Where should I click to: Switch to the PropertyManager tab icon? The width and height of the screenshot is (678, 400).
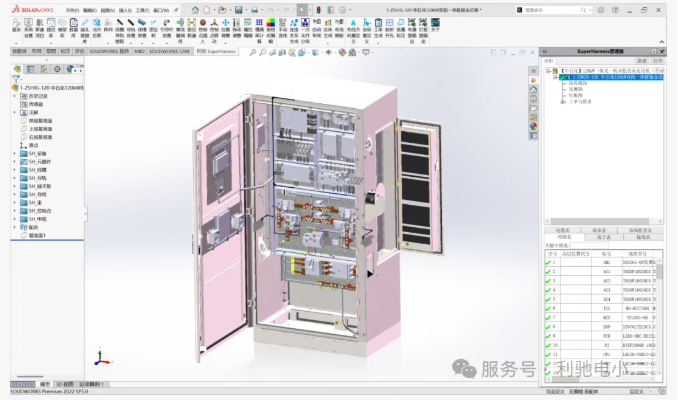point(31,69)
